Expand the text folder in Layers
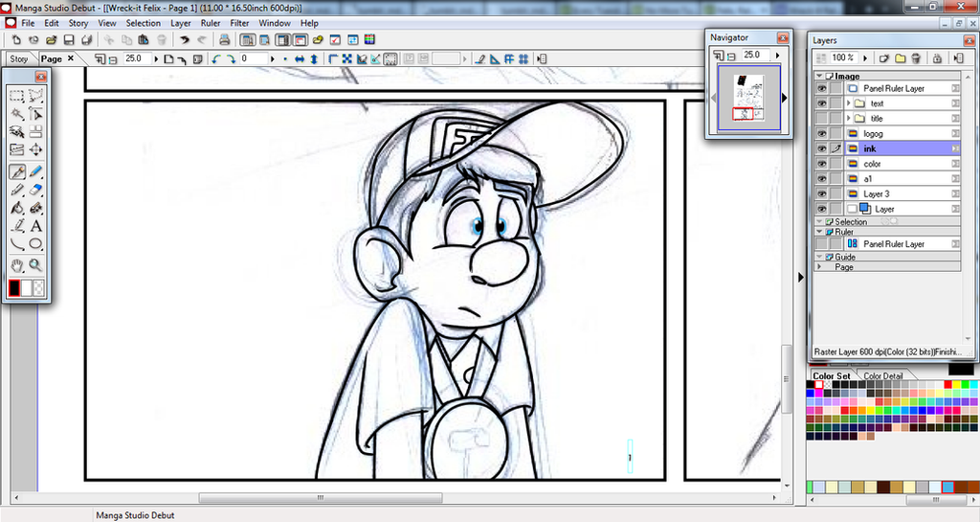Image resolution: width=980 pixels, height=522 pixels. tap(849, 103)
